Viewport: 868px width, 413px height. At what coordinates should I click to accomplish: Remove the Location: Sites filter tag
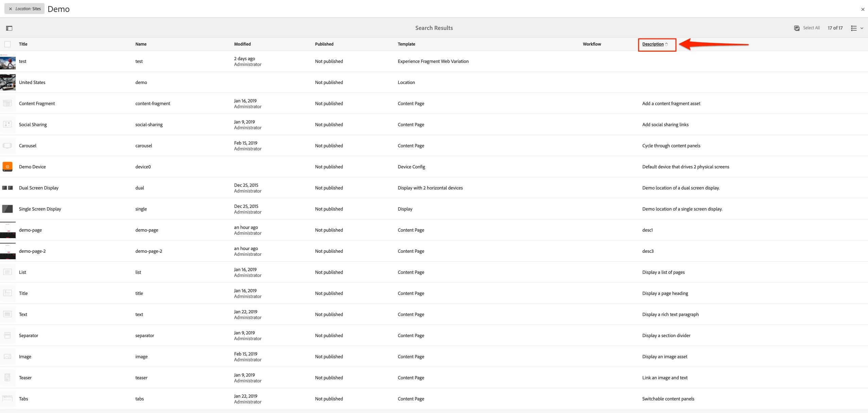(x=11, y=9)
